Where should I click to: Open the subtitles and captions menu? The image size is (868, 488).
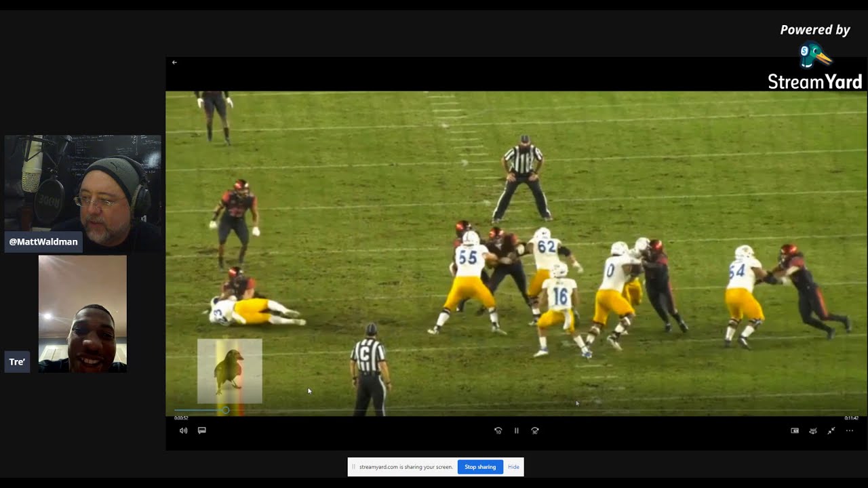tap(201, 430)
